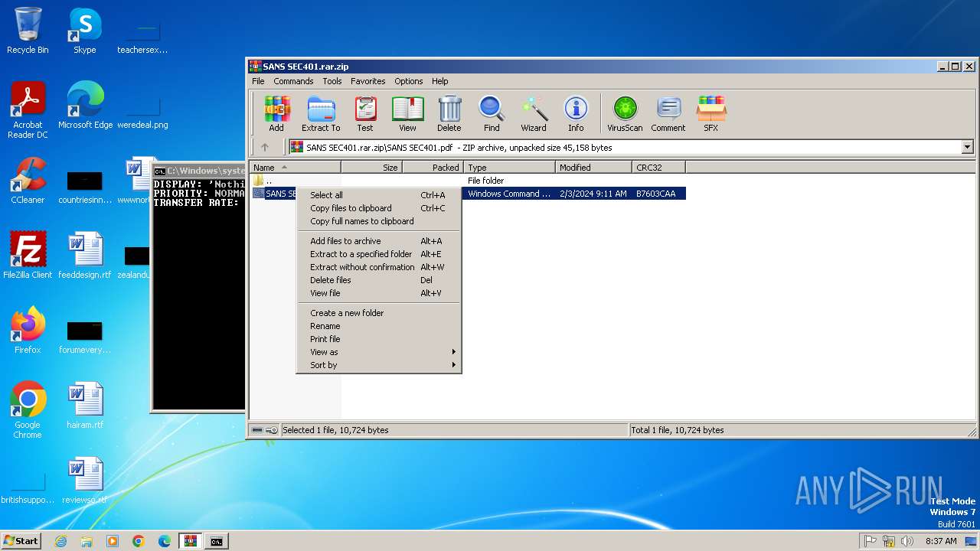
Task: Expand the Sort by submenu
Action: tap(379, 365)
